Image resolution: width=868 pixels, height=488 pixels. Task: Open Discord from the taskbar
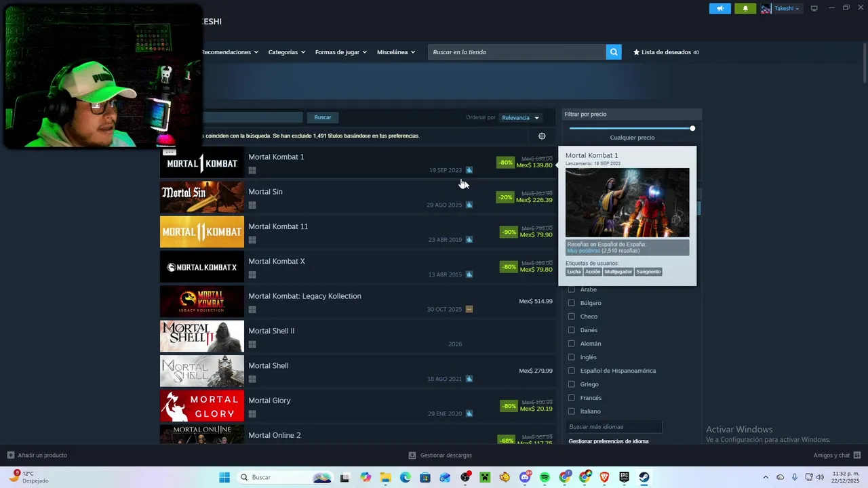tap(525, 477)
